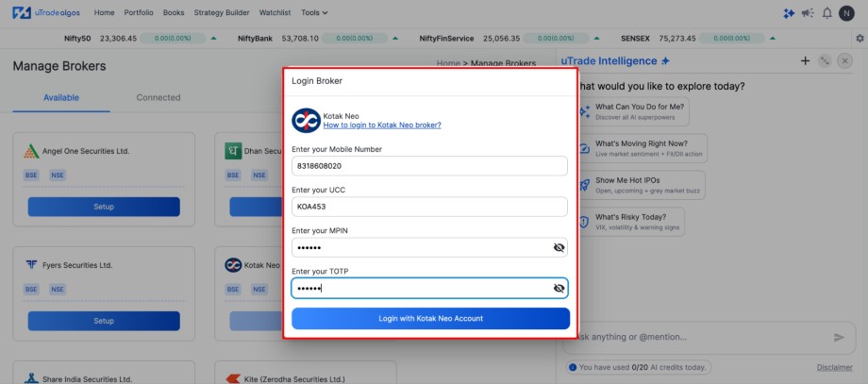
Task: Click the Kite Zerodha logo
Action: click(233, 379)
